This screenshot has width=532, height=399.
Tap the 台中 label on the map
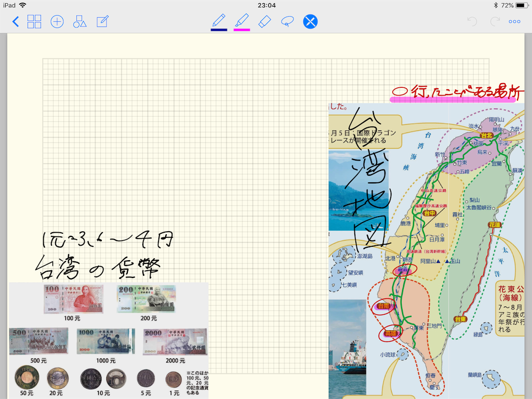tap(430, 213)
